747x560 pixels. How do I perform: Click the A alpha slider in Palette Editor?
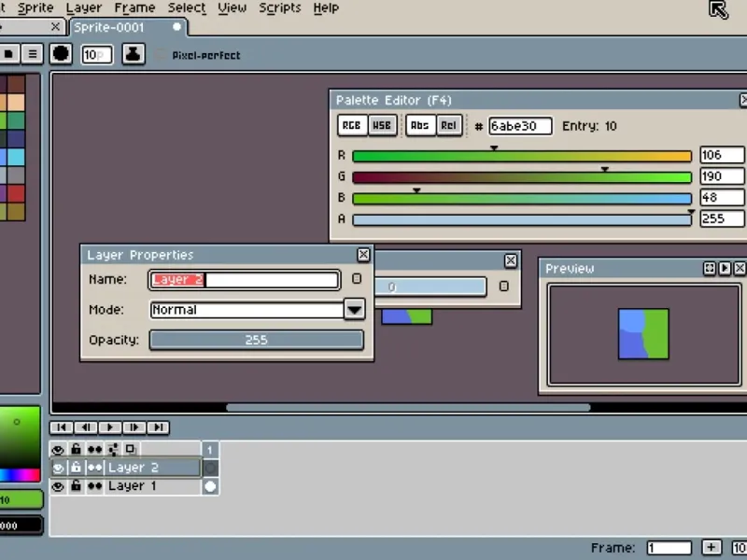click(x=522, y=219)
